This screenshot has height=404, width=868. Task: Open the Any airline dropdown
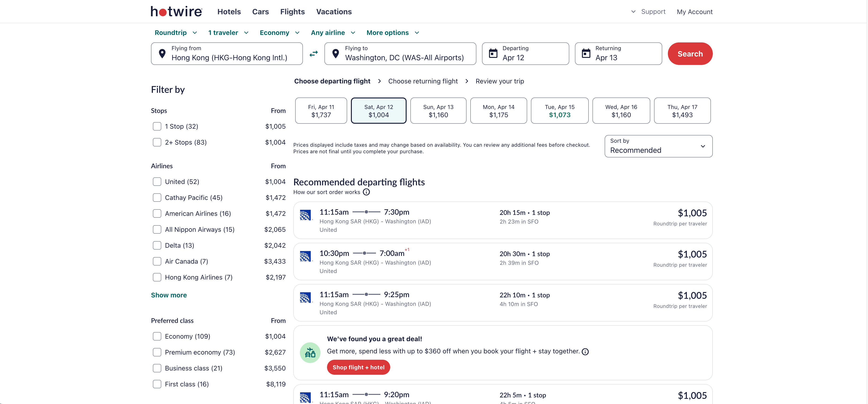(333, 33)
